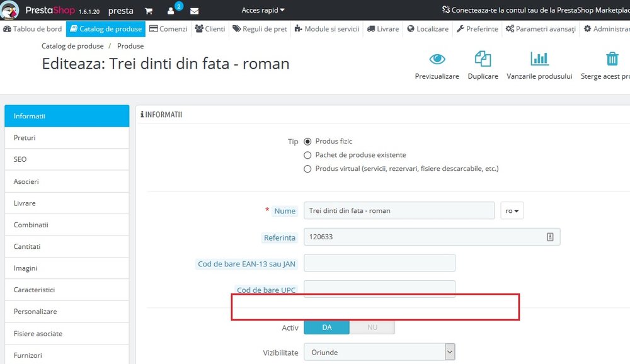Click the Cod de bare EAN-13 field
Image resolution: width=630 pixels, height=364 pixels.
click(x=379, y=263)
